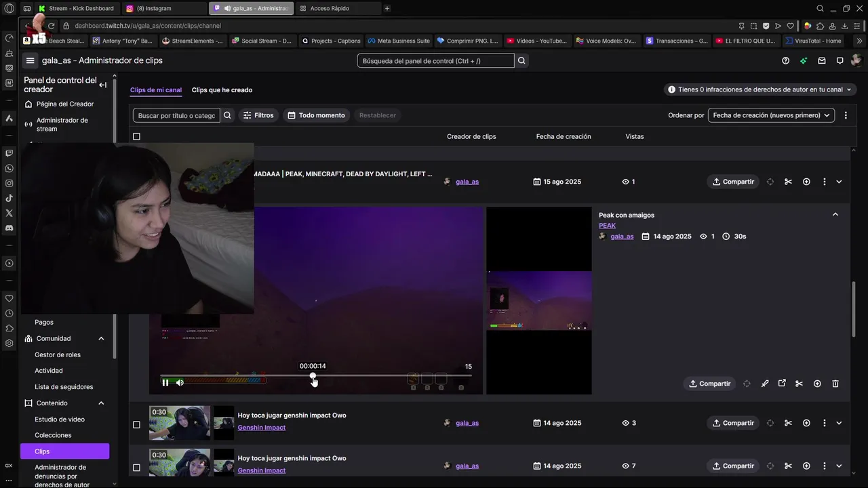Switch to Clips que he creado tab

coord(222,90)
